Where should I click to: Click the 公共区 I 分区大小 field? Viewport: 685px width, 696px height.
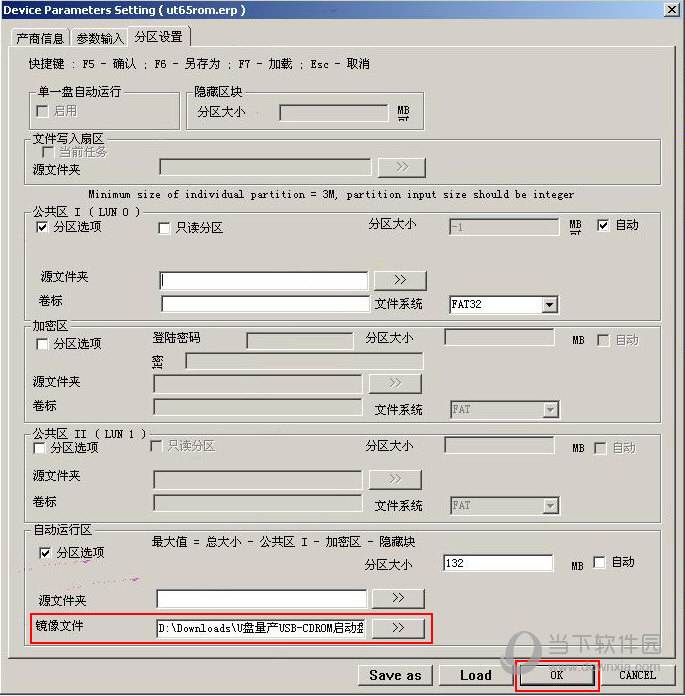click(504, 227)
